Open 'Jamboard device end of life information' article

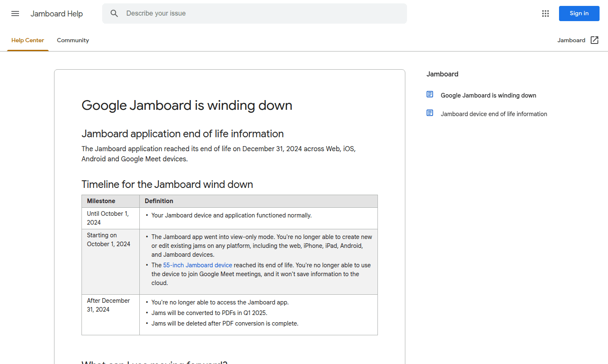point(494,114)
